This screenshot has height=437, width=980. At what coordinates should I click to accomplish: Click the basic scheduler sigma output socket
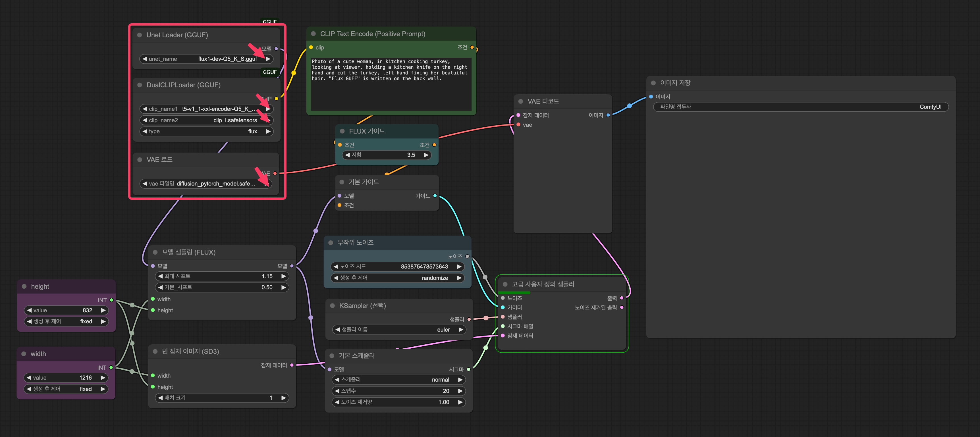click(x=469, y=369)
